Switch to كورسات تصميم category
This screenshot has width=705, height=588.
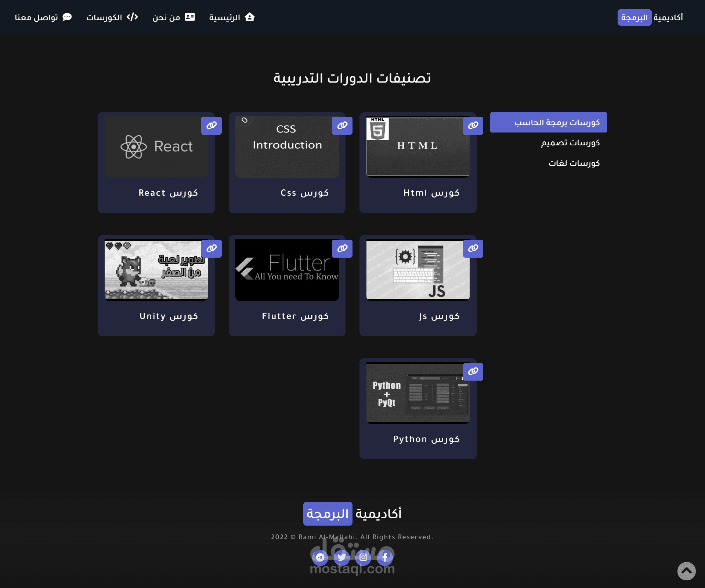click(x=570, y=143)
